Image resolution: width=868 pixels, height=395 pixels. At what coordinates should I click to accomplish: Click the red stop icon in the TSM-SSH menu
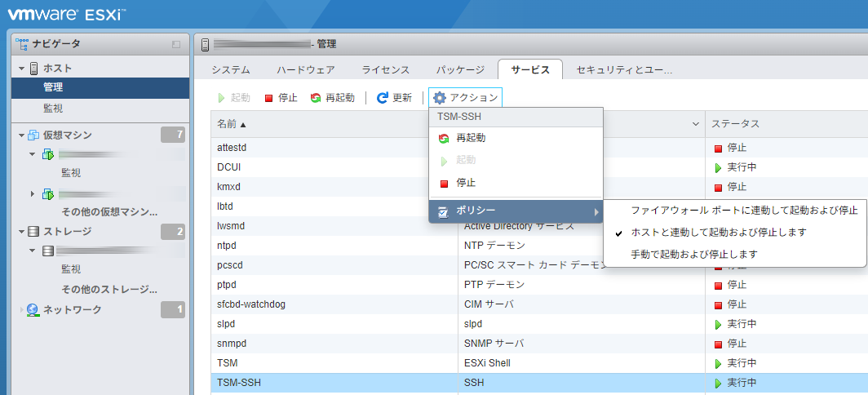444,184
